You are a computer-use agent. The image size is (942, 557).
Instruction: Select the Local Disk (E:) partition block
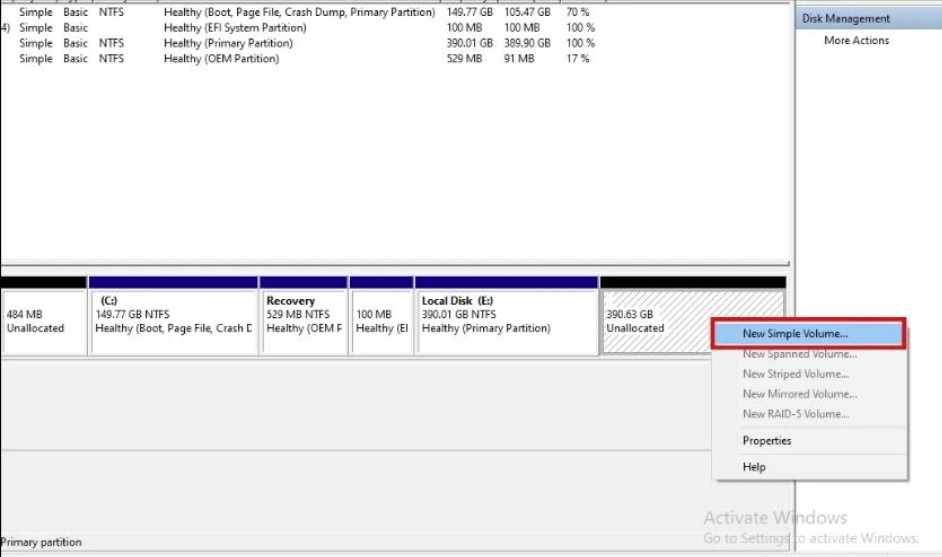[x=506, y=321]
